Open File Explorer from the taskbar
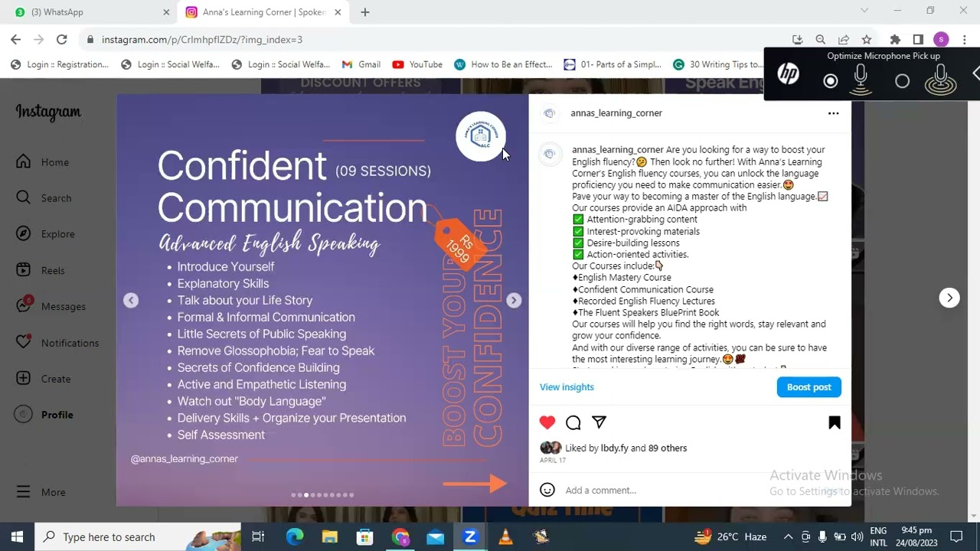The width and height of the screenshot is (980, 551). coord(330,536)
